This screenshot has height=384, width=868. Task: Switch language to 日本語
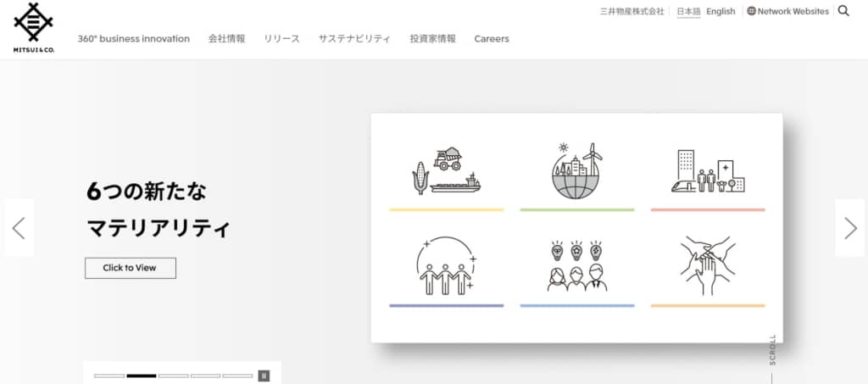point(688,12)
